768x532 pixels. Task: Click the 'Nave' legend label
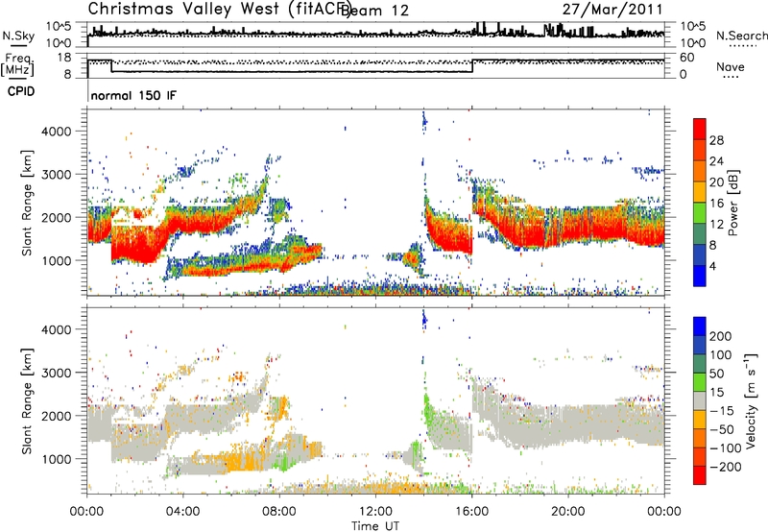point(731,66)
